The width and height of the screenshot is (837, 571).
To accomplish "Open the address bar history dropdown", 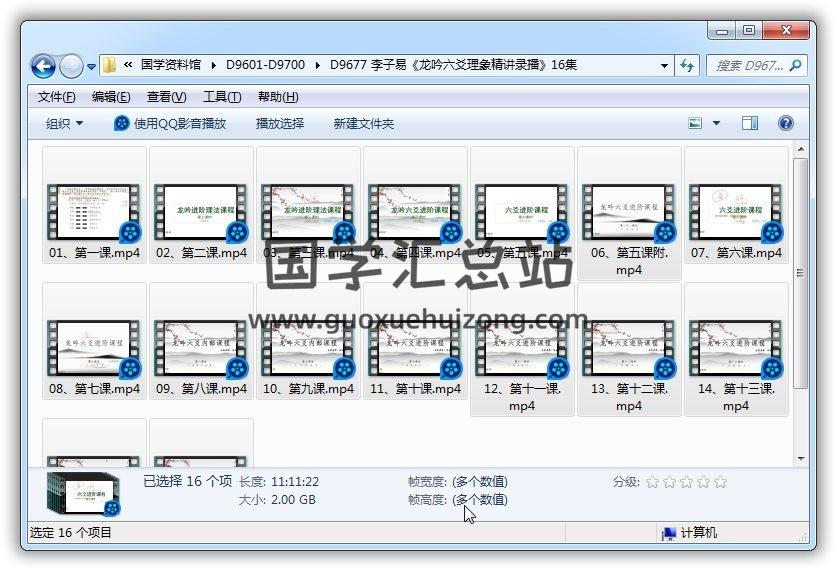I will (x=664, y=66).
